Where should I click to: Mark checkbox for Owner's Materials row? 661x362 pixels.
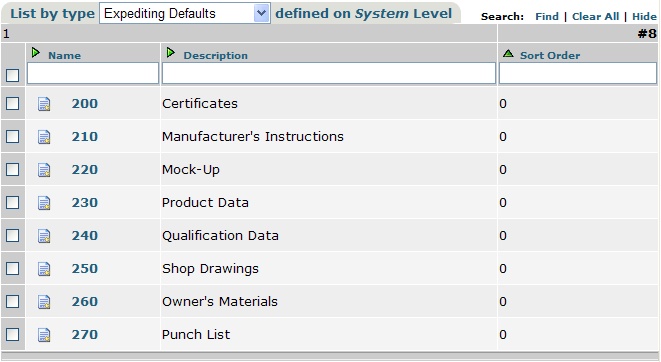13,301
